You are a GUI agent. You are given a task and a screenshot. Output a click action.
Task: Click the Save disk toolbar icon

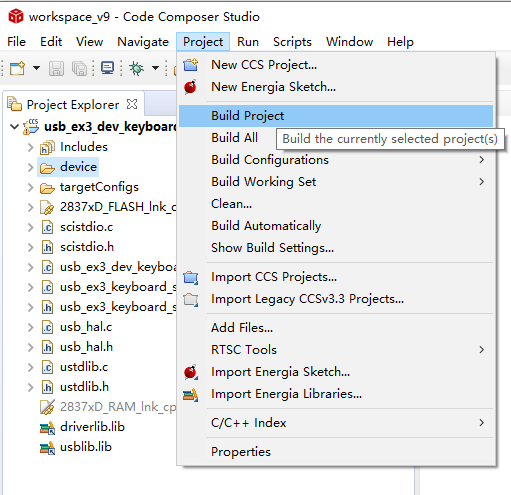56,68
